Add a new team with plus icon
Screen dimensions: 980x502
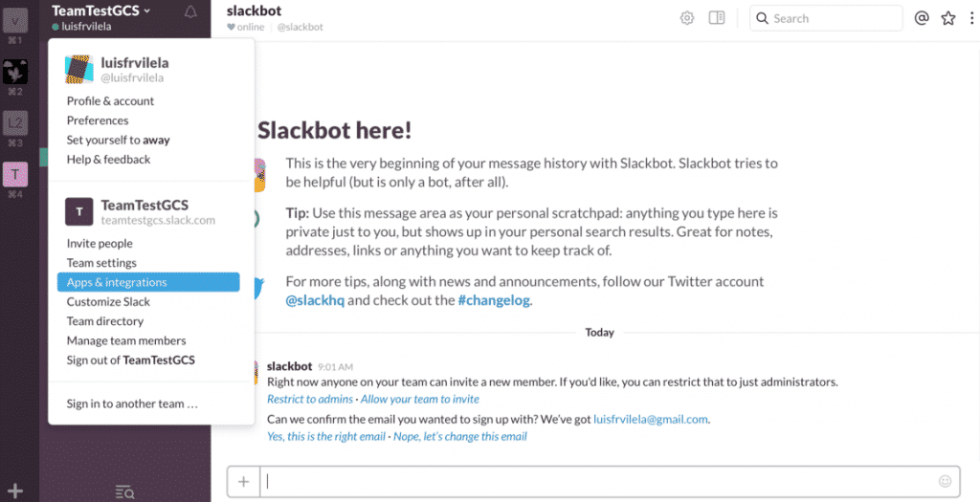point(15,491)
